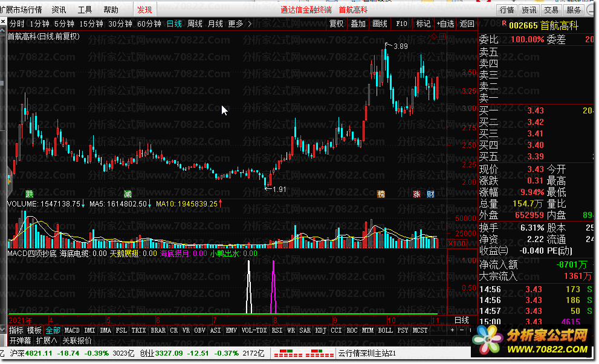Click the red up arrow next to the MA10 value

click(x=220, y=204)
